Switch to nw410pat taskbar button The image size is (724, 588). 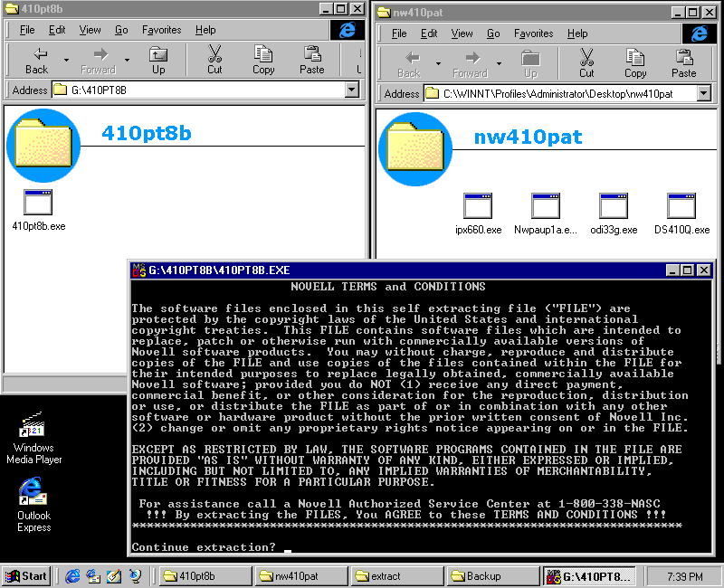pos(301,576)
